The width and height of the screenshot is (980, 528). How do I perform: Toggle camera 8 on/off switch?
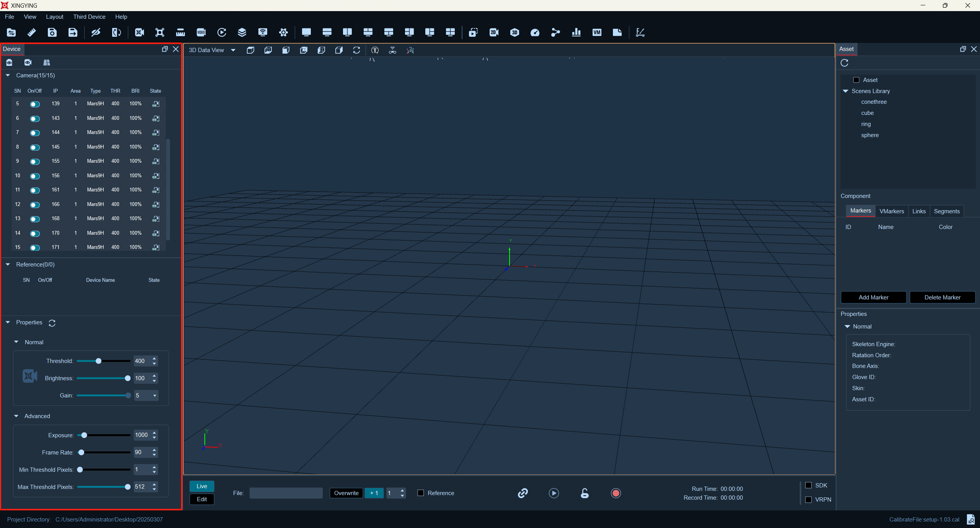click(x=35, y=147)
